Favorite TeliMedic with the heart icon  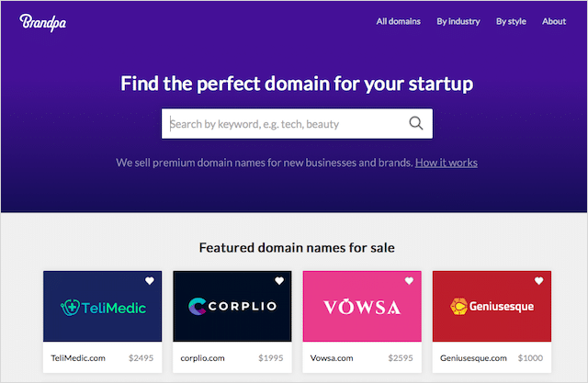click(x=150, y=281)
